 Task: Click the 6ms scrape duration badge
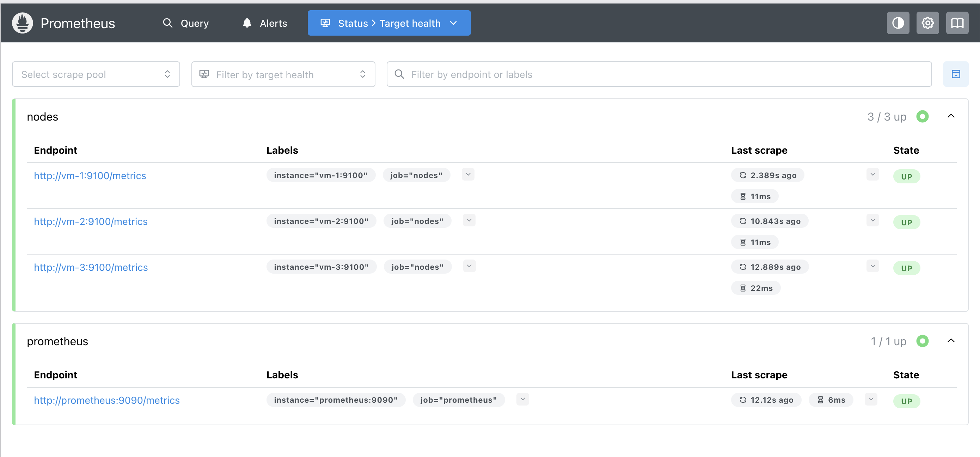(x=831, y=400)
